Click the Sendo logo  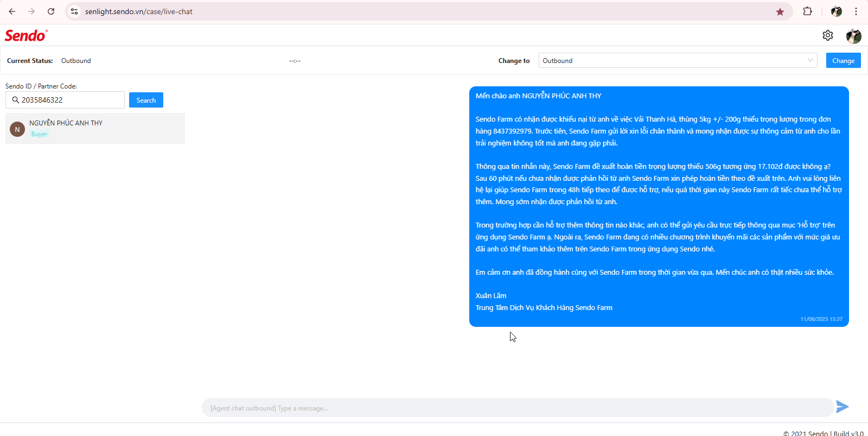coord(26,35)
